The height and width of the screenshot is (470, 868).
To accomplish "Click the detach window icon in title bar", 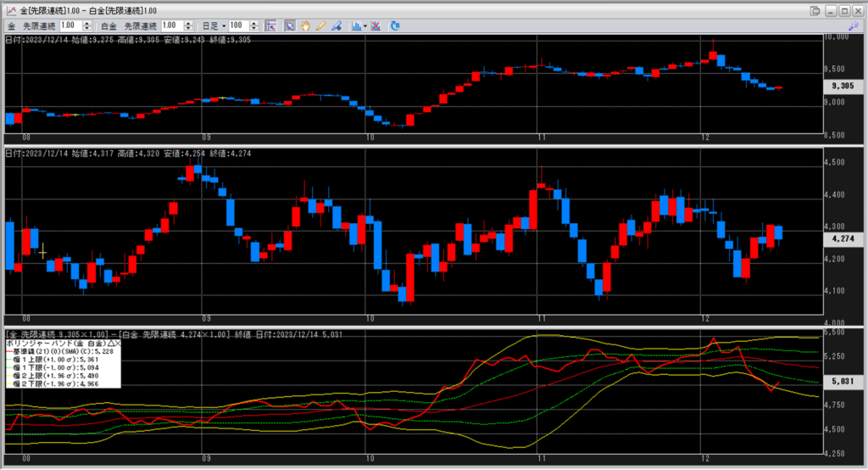I will coord(815,9).
